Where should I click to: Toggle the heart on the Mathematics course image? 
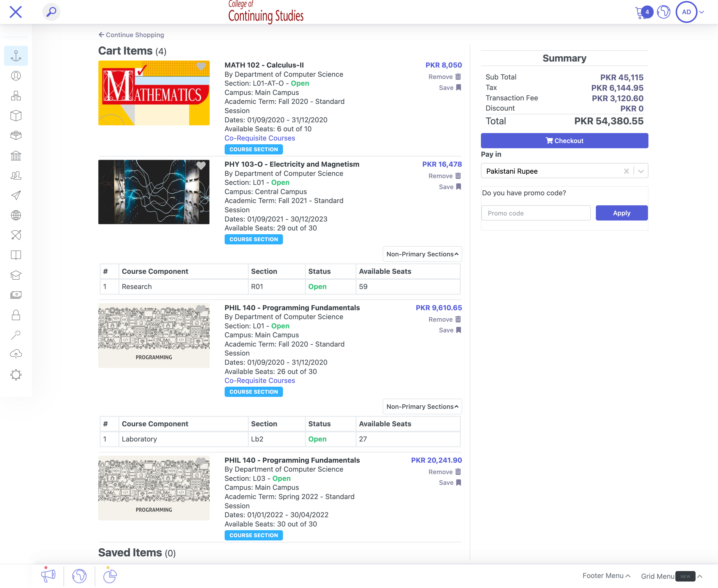(201, 66)
